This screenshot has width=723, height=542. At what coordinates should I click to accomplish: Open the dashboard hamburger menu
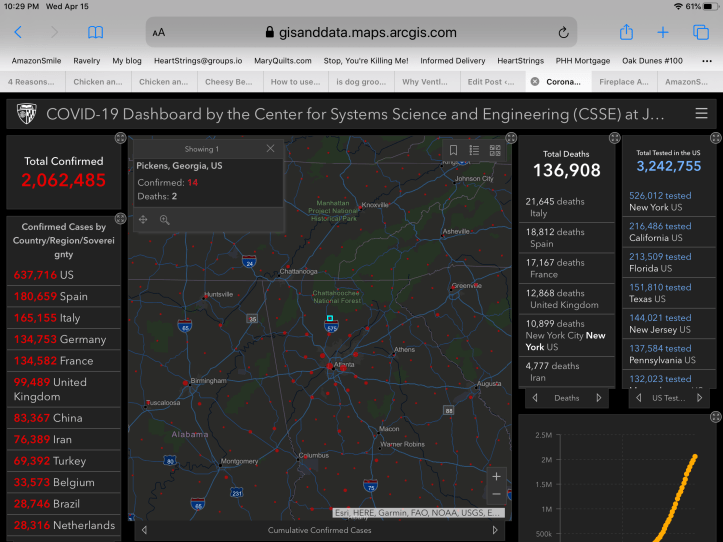(x=701, y=113)
